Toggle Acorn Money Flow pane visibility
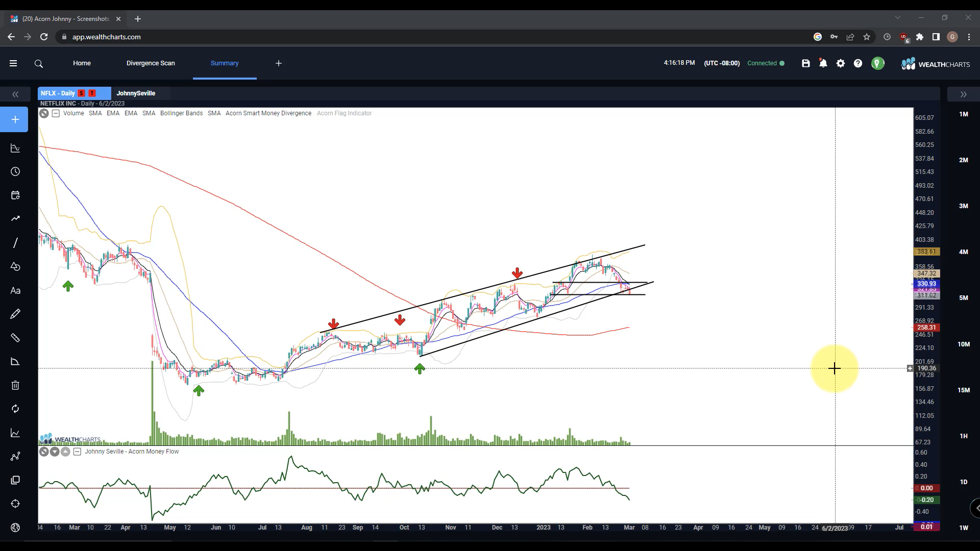Image resolution: width=980 pixels, height=551 pixels. pos(44,452)
